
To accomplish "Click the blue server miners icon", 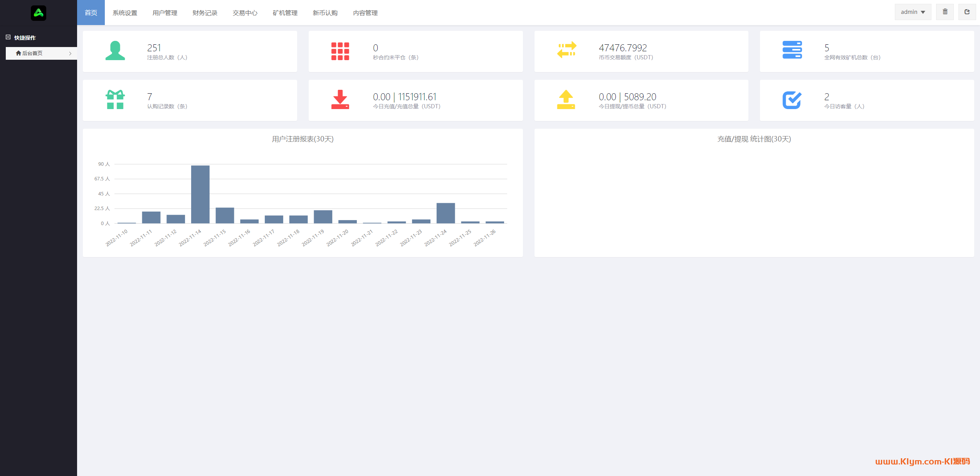I will (792, 50).
